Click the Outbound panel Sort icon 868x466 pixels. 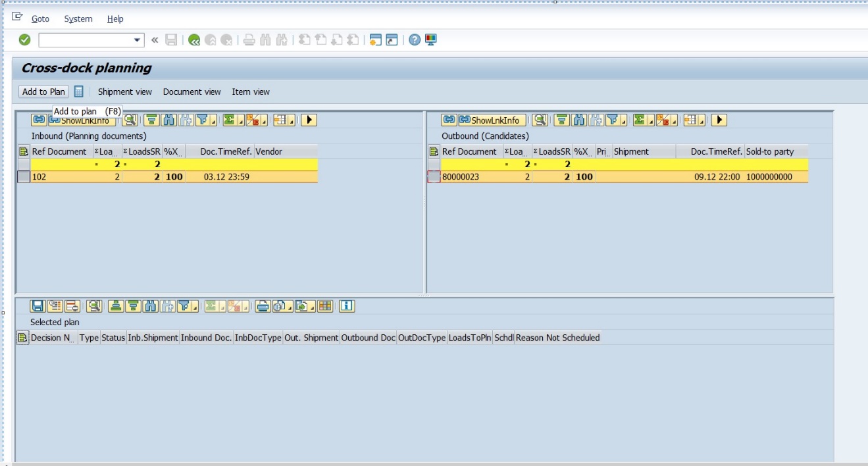pos(561,120)
